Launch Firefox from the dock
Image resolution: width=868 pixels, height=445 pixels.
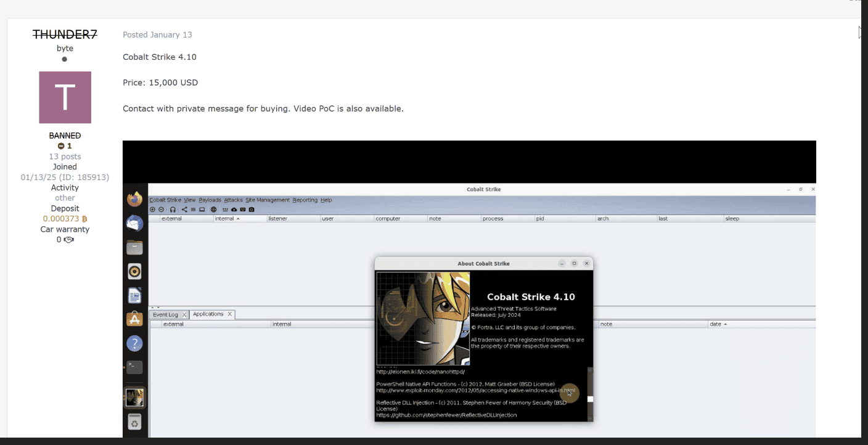134,199
